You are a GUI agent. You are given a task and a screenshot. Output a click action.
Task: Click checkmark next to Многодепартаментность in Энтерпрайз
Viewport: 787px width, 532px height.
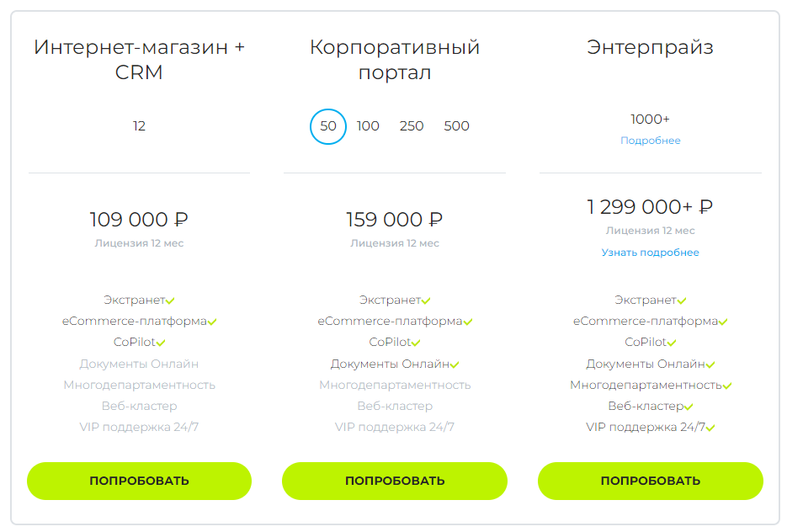[726, 386]
